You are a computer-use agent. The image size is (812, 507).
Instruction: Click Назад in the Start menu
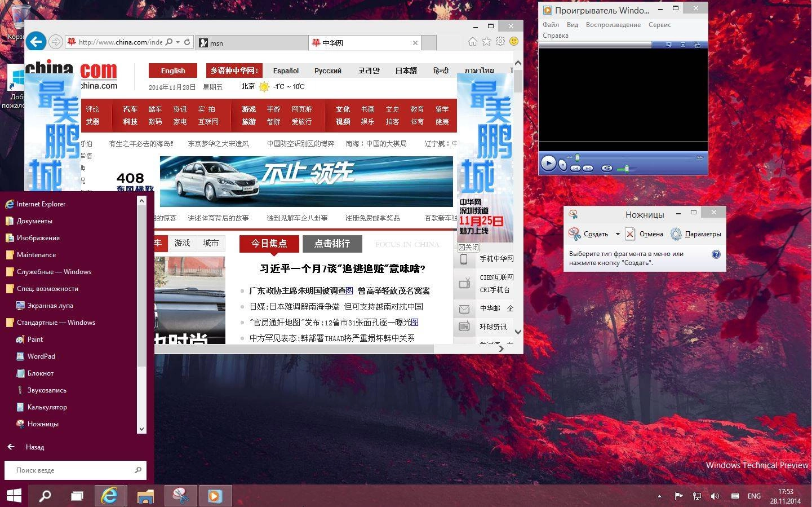coord(26,447)
